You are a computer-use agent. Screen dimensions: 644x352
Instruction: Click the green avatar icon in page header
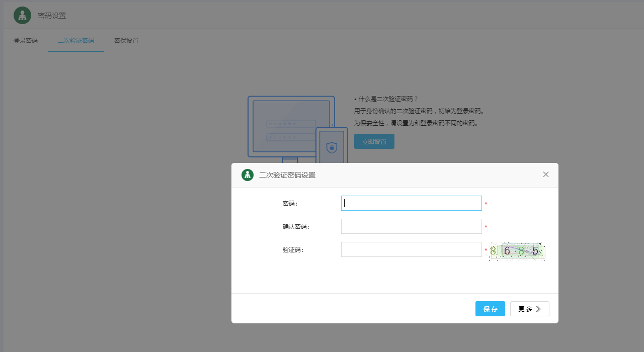[22, 16]
